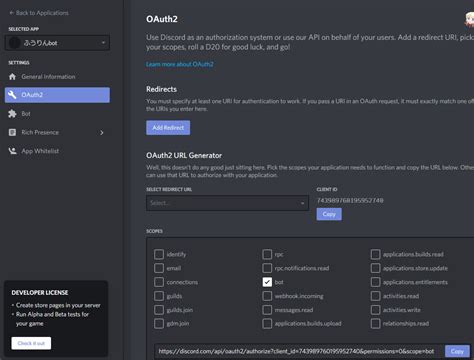Screen dimensions: 474x360
Task: Click the Client ID number text
Action: [350, 200]
